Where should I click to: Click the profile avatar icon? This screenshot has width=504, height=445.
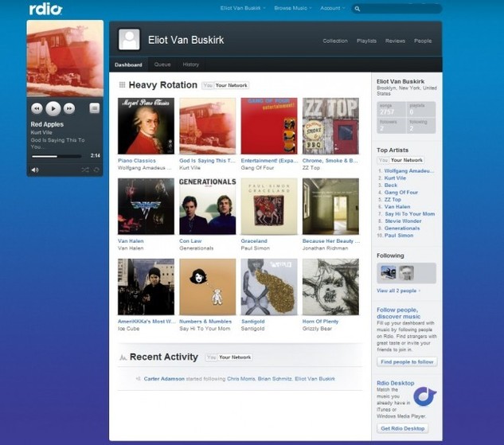click(x=129, y=40)
